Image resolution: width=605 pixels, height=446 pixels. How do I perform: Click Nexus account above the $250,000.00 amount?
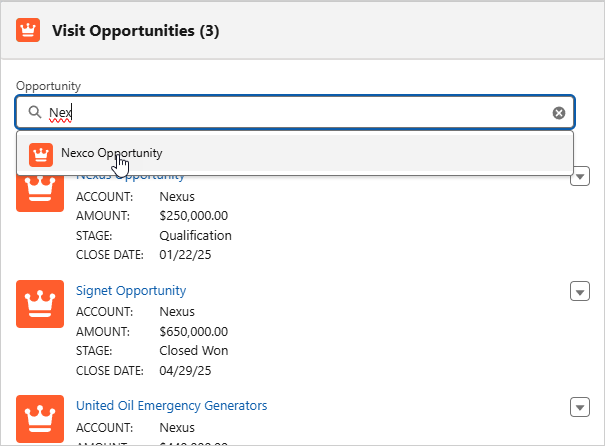[177, 196]
